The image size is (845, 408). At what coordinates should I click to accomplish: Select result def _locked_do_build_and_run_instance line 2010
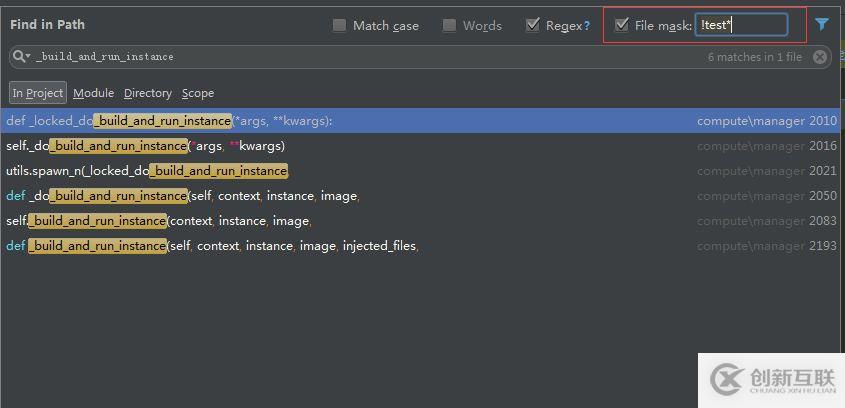(300, 121)
